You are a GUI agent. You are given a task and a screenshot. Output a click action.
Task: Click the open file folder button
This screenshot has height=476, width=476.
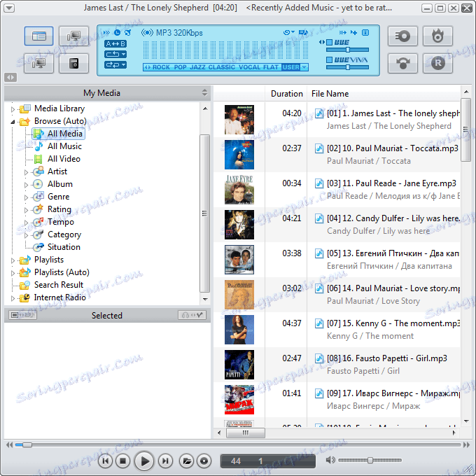(186, 461)
